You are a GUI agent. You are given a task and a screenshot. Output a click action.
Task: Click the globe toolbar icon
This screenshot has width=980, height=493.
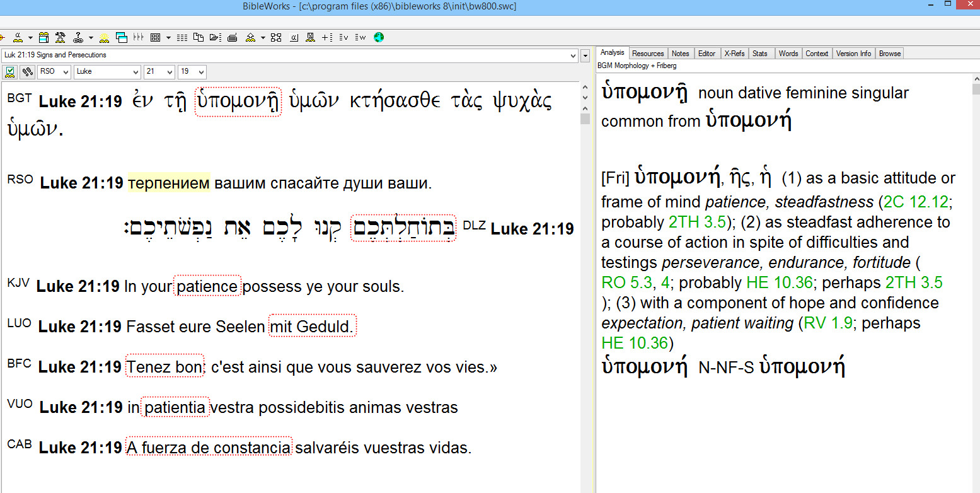(x=379, y=37)
